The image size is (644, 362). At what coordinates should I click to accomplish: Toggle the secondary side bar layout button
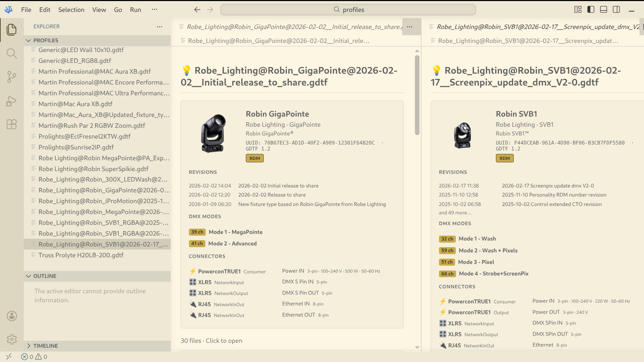pos(616,9)
